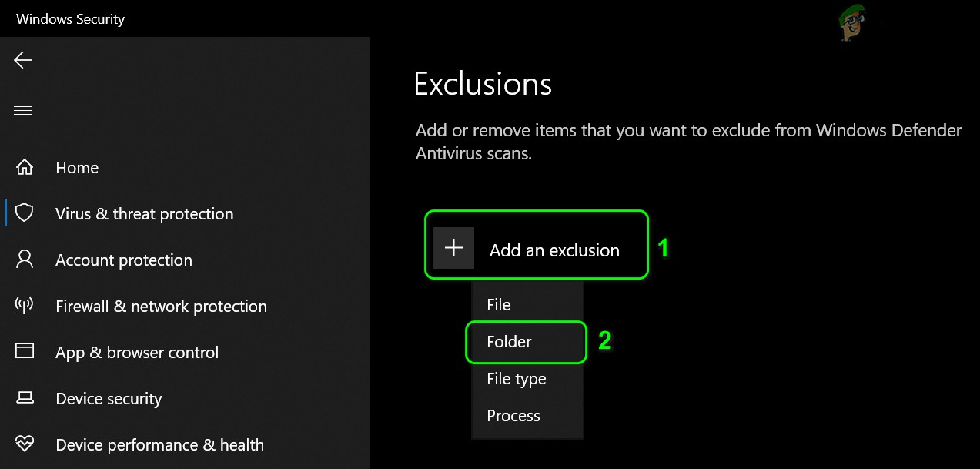Choose Folder in the exclusion dropdown
The width and height of the screenshot is (980, 469).
click(x=510, y=342)
